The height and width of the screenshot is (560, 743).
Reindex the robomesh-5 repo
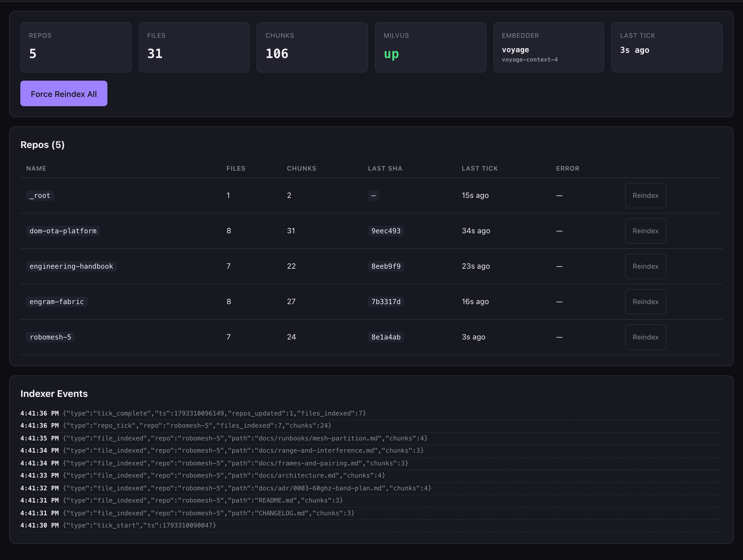point(645,337)
